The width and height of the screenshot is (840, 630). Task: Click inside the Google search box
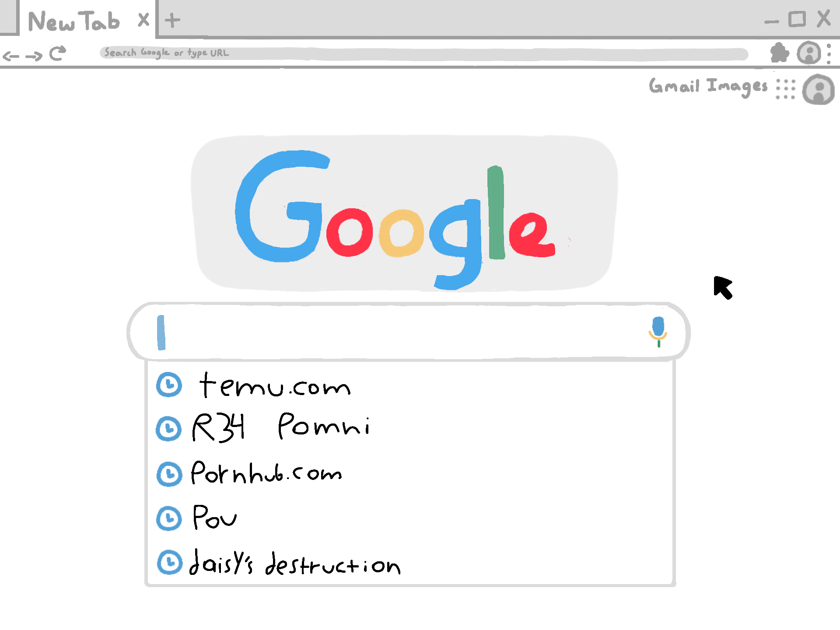pos(408,332)
